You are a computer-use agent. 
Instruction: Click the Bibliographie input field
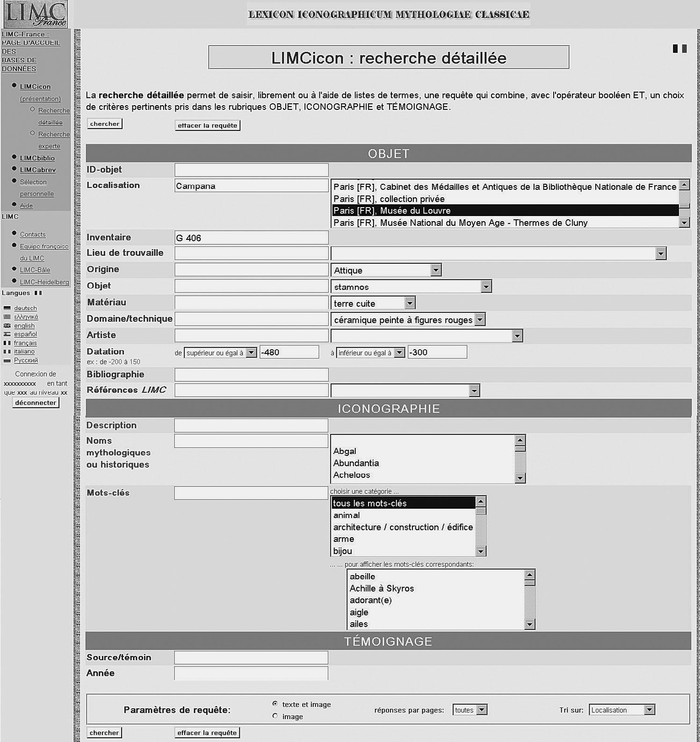(x=252, y=375)
